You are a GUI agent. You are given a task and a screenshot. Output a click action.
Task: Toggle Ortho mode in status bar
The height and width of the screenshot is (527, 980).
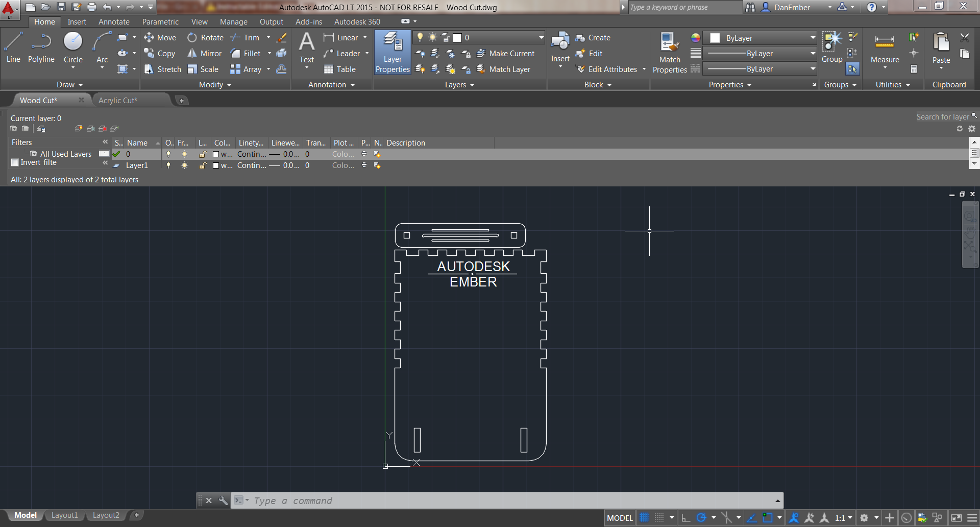pos(686,518)
